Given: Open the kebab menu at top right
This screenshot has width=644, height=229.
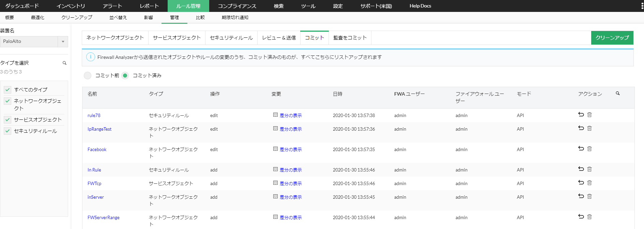Looking at the screenshot, I should coord(642,6).
